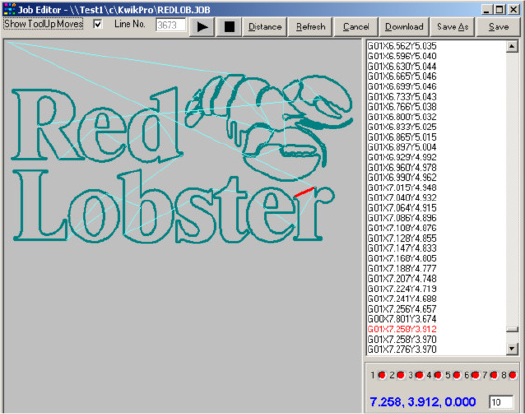Select the highlighted red line G01X7.258Y3.912
This screenshot has width=525, height=414.
402,329
